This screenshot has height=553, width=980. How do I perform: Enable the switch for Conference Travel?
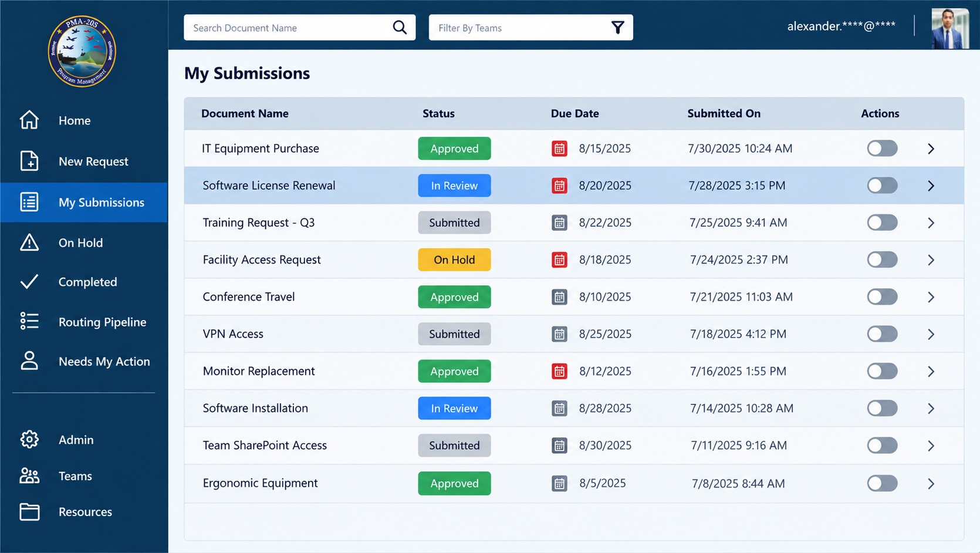[882, 297]
